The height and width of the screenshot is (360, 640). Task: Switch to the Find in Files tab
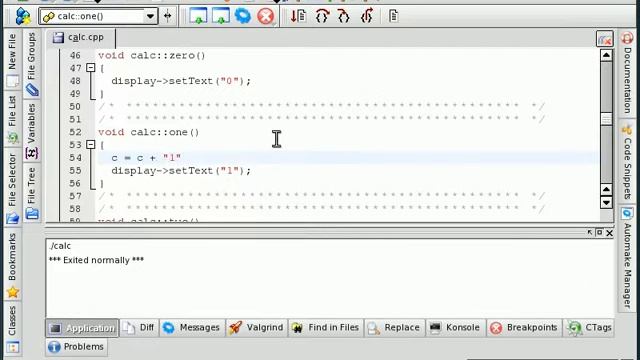point(326,328)
